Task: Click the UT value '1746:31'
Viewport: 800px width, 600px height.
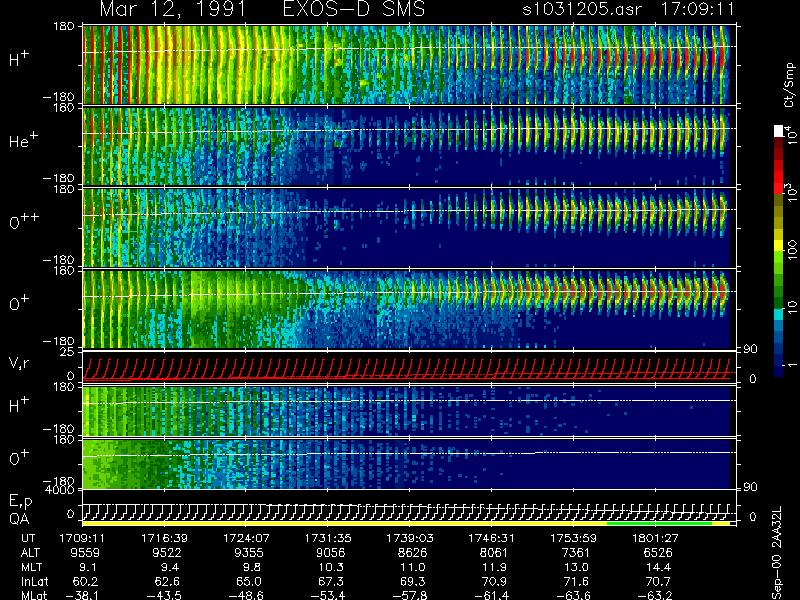Action: click(492, 538)
